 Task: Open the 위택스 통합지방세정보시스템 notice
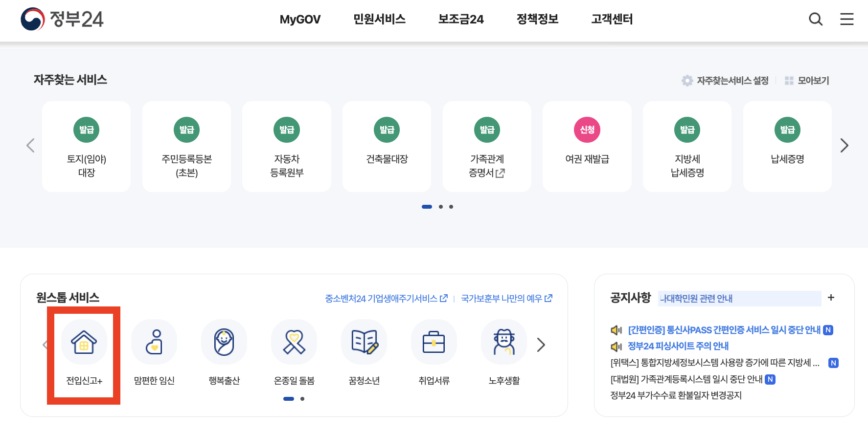(x=715, y=363)
